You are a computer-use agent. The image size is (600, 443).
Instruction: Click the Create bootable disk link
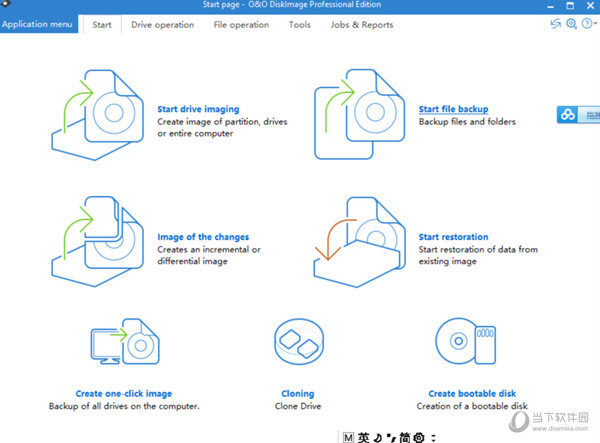472,394
